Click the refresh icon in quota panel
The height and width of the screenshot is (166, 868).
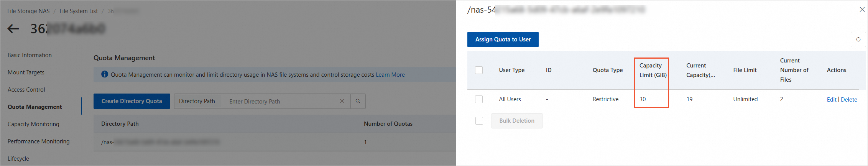858,39
